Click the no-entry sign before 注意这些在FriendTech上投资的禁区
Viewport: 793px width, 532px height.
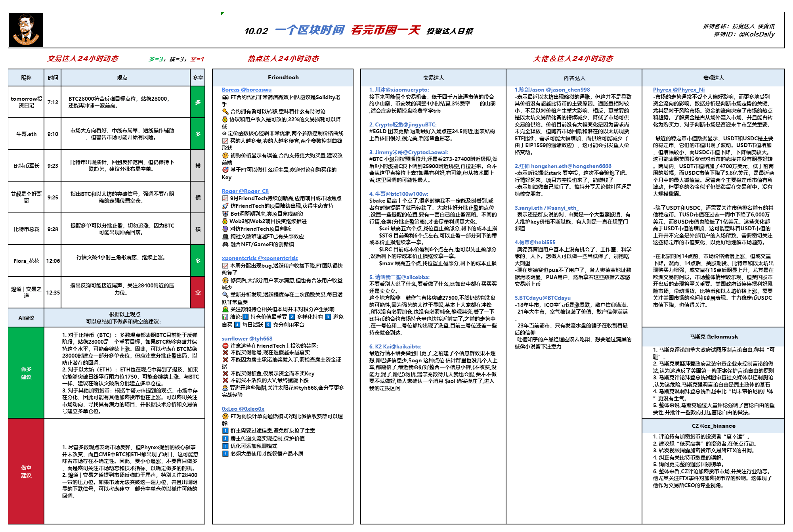(225, 346)
